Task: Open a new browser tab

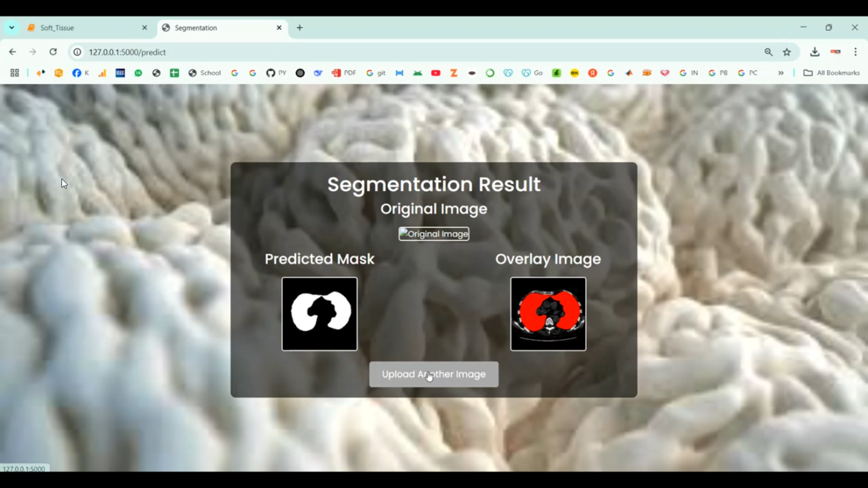Action: [x=299, y=27]
